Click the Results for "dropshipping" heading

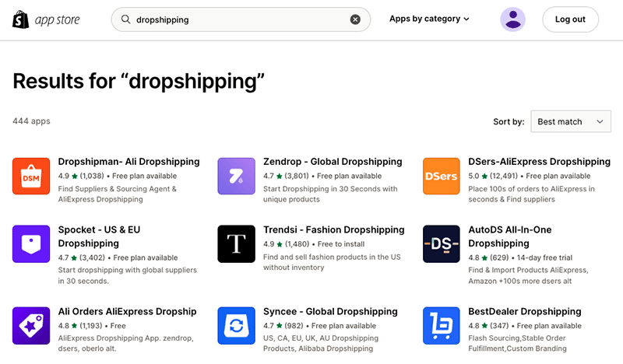point(139,82)
